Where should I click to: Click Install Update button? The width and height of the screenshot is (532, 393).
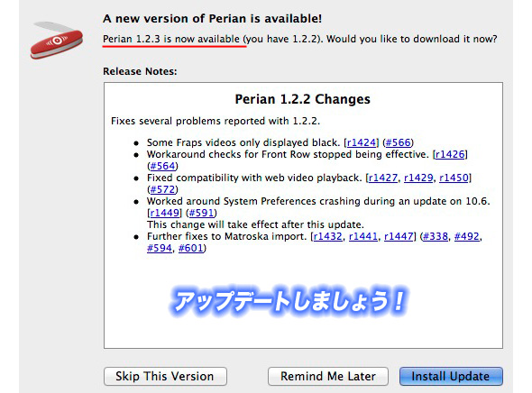coord(451,377)
